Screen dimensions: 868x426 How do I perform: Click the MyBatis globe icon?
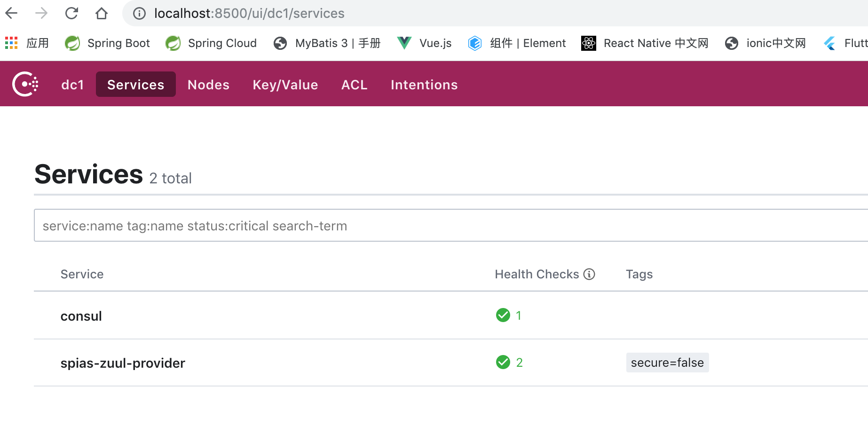[x=280, y=43]
